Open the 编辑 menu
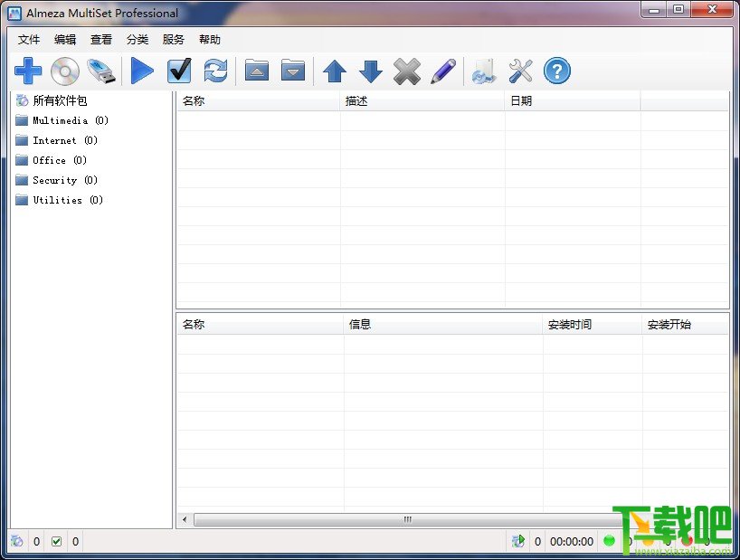The image size is (740, 560). click(65, 40)
